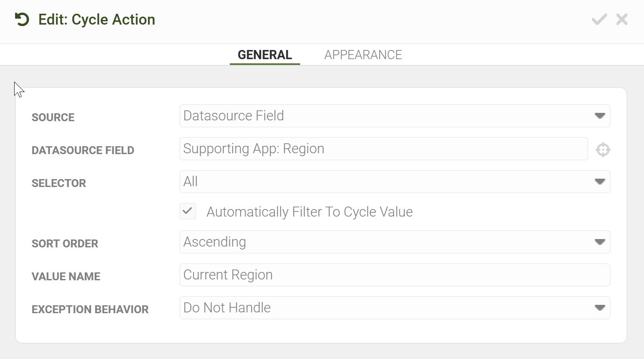Click the Datasource Field label
Screen dimensions: 644x359
[x=83, y=150]
